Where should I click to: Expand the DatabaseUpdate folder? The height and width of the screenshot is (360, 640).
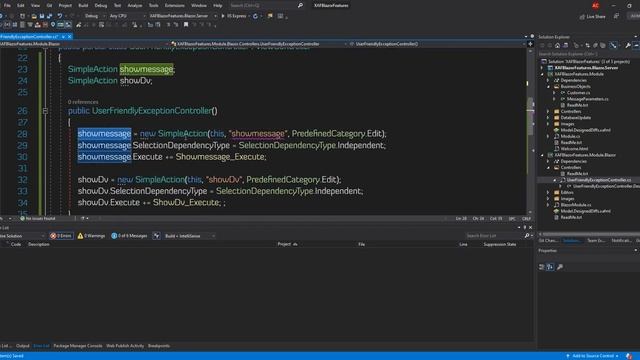pyautogui.click(x=549, y=118)
